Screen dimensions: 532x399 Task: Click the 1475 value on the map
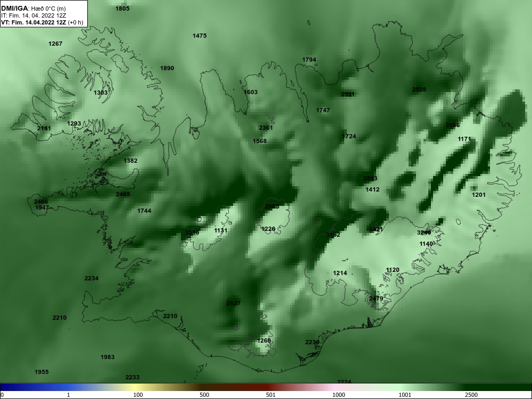click(199, 36)
